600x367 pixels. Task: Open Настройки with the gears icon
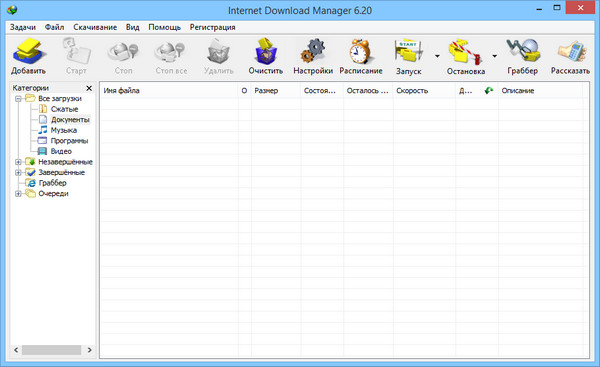[313, 51]
